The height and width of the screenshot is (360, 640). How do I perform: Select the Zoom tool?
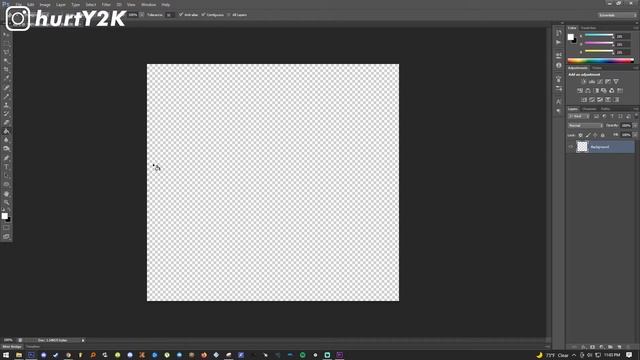pyautogui.click(x=6, y=202)
